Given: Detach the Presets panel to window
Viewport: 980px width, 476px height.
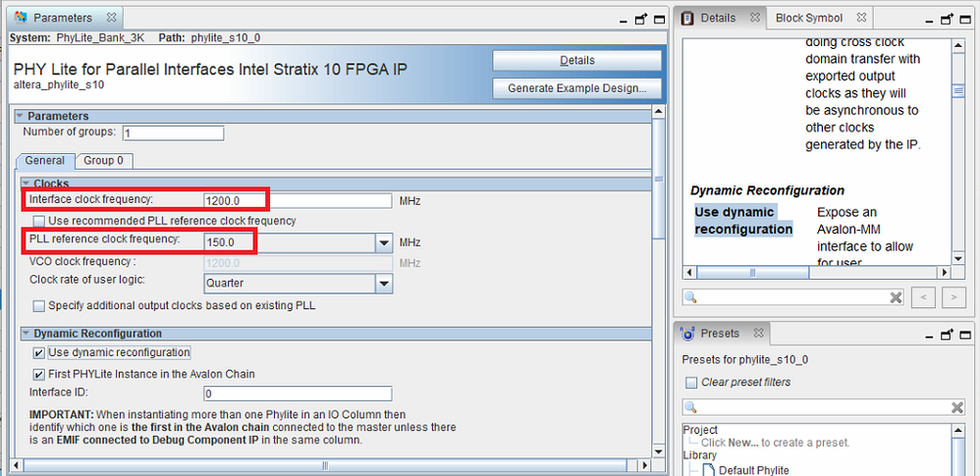Looking at the screenshot, I should pyautogui.click(x=947, y=335).
